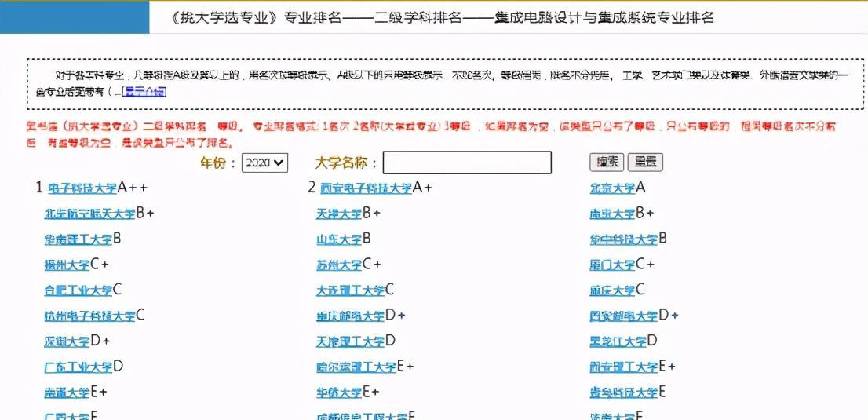Open the 深圳大学 link

point(67,341)
